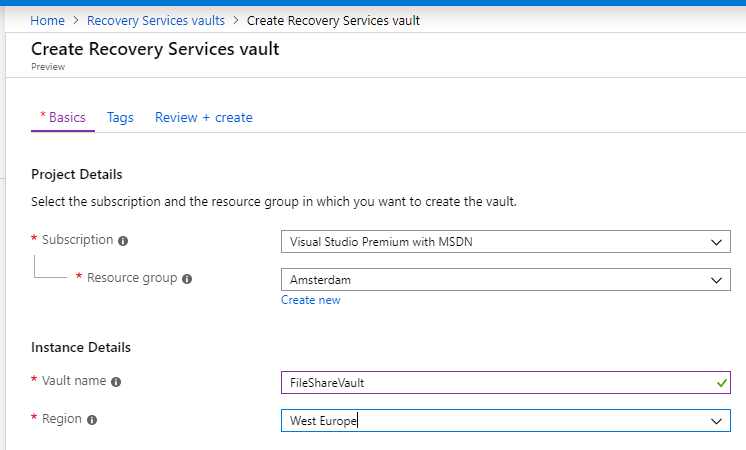Click the Vault name info icon
This screenshot has width=746, height=450.
[x=116, y=382]
